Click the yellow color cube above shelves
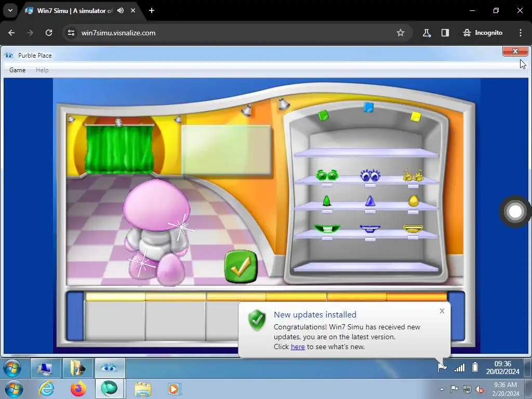 click(416, 117)
